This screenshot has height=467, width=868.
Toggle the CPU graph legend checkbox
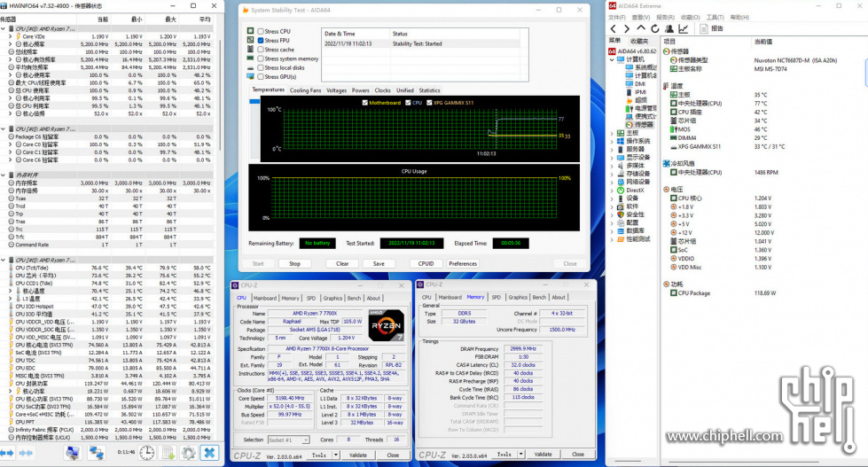tap(408, 103)
